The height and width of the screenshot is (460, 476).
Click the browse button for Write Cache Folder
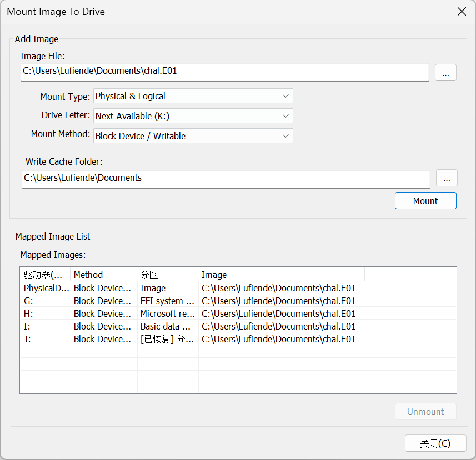[447, 178]
